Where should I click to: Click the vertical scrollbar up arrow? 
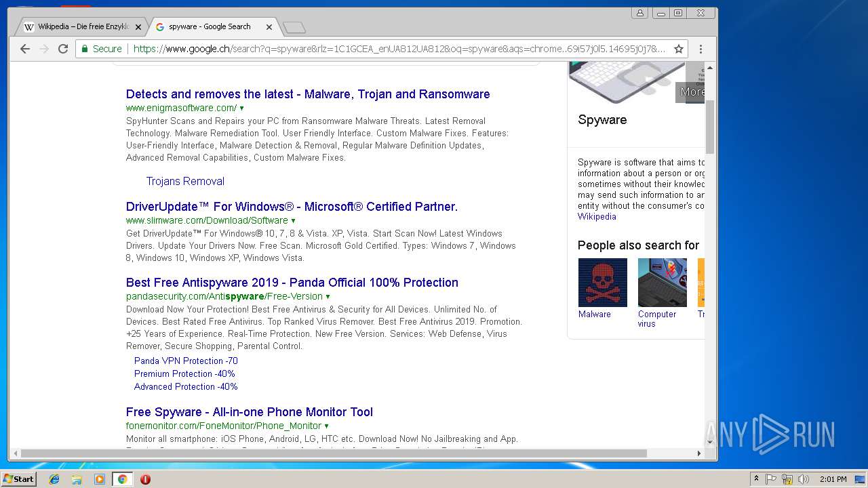[x=710, y=68]
